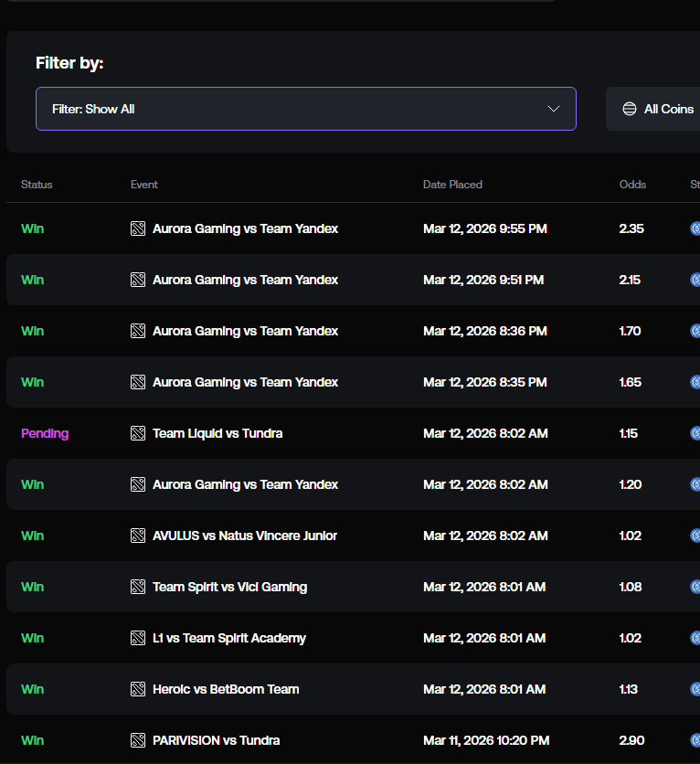Open the AVULUS vs Natus Vincere Junior event
700x764 pixels.
click(245, 536)
